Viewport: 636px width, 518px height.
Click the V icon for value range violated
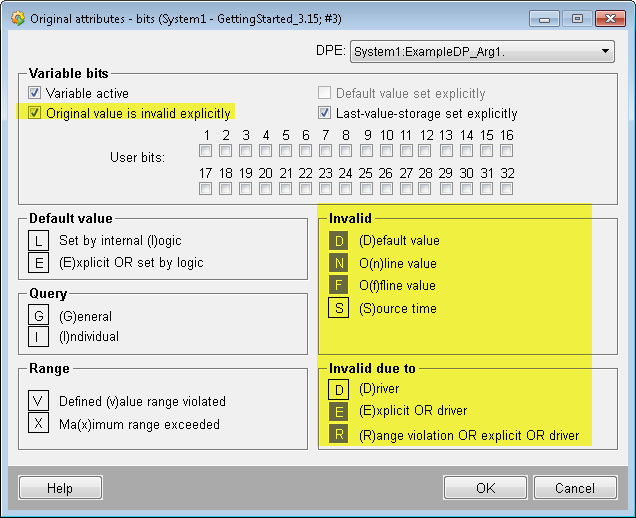40,402
